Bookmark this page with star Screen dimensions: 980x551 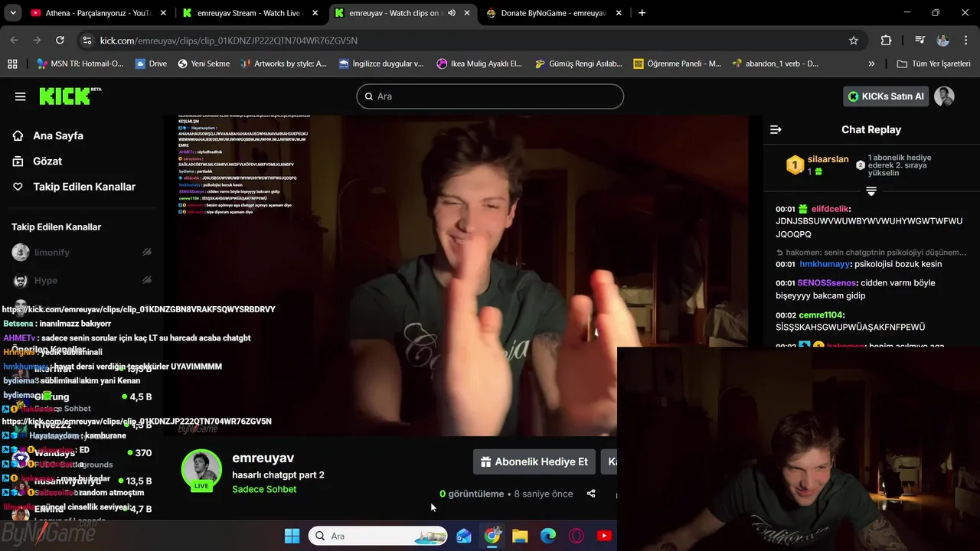point(854,41)
